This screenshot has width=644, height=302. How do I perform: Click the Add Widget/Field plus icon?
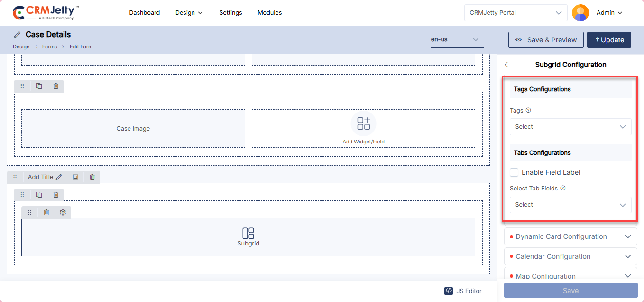tap(363, 123)
